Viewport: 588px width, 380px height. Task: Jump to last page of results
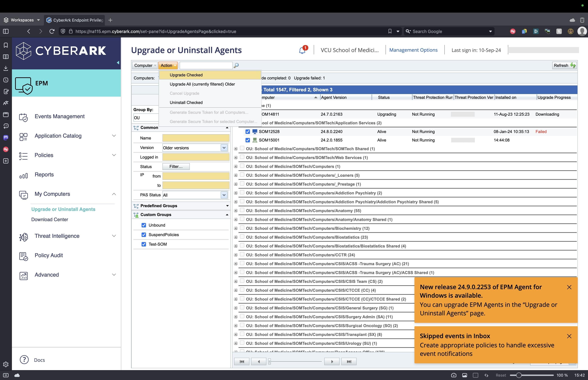coord(349,361)
